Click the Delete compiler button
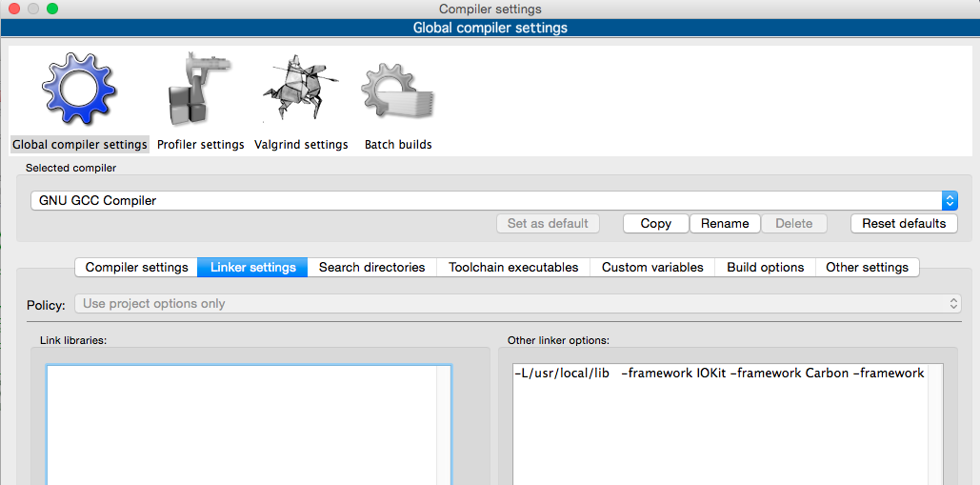This screenshot has height=485, width=980. (793, 223)
